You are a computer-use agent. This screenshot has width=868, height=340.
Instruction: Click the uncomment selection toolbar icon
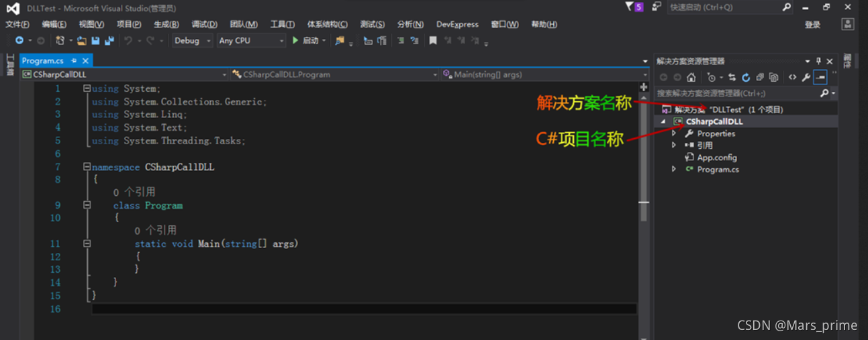click(x=416, y=41)
